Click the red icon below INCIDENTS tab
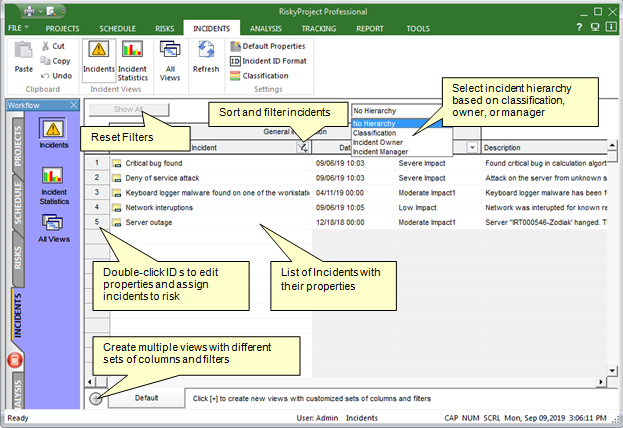 coord(15,360)
